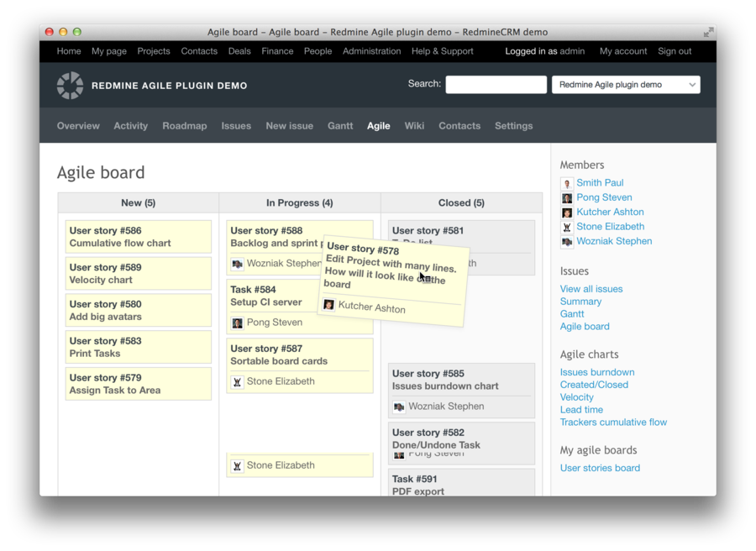Image resolution: width=756 pixels, height=551 pixels.
Task: Open Deals in top menu
Action: tap(239, 51)
